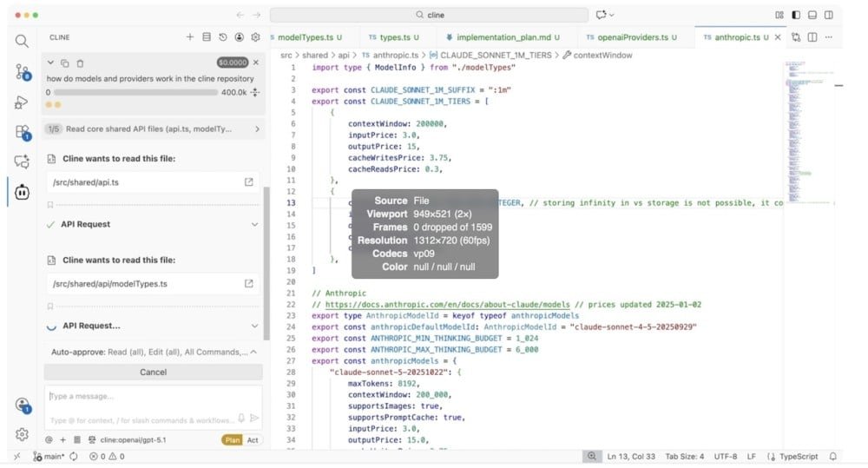Expand the Auto-approve settings
The height and width of the screenshot is (468, 868).
(154, 353)
